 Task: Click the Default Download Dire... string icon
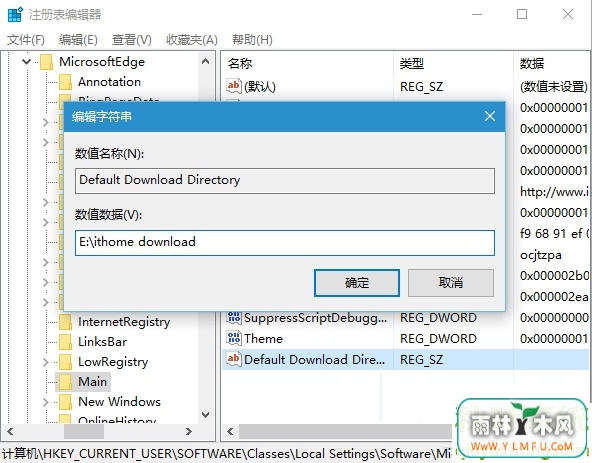point(233,358)
